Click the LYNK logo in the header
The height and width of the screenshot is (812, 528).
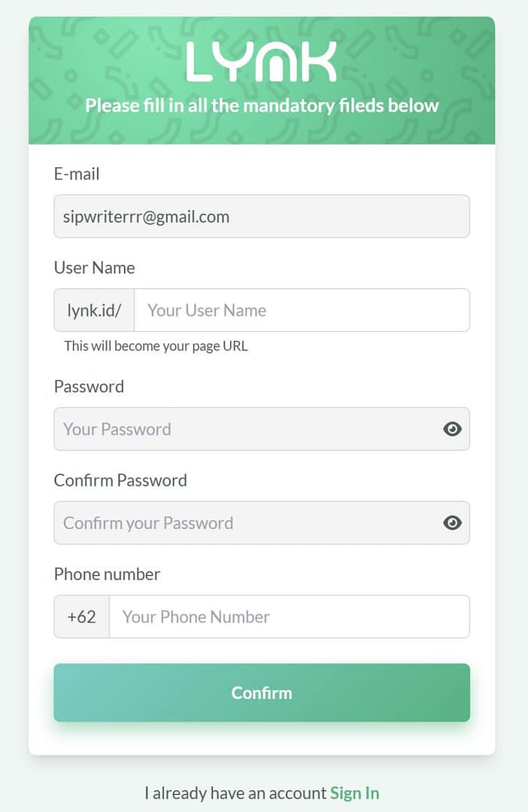tap(261, 62)
